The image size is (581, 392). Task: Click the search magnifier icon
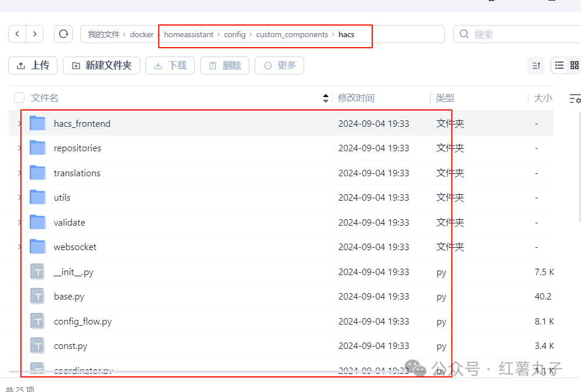[464, 34]
